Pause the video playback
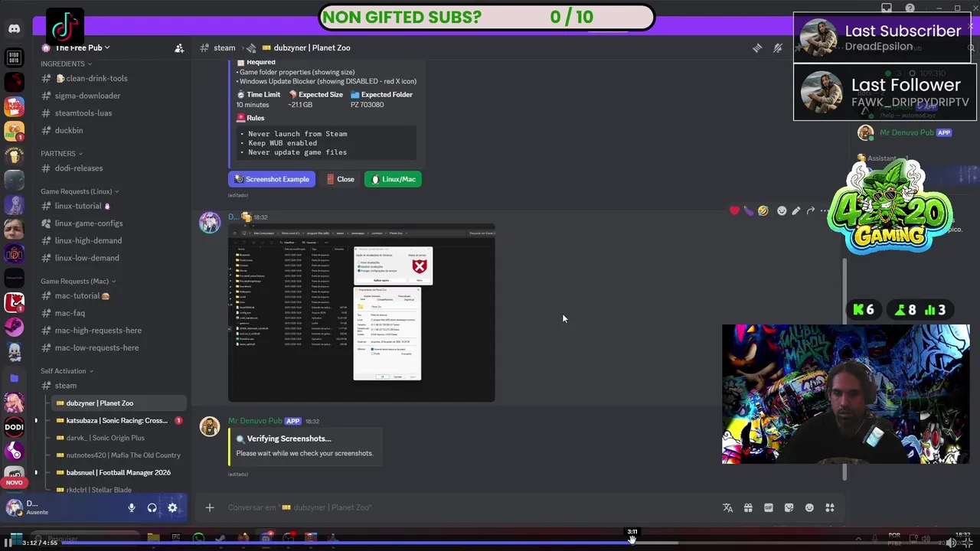 coord(8,543)
